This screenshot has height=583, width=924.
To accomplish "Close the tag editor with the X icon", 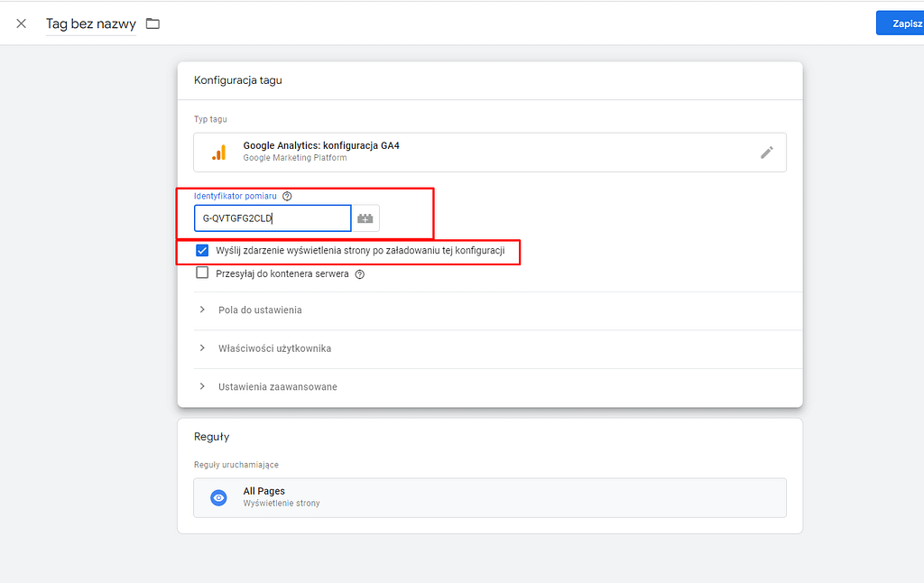I will coord(22,23).
